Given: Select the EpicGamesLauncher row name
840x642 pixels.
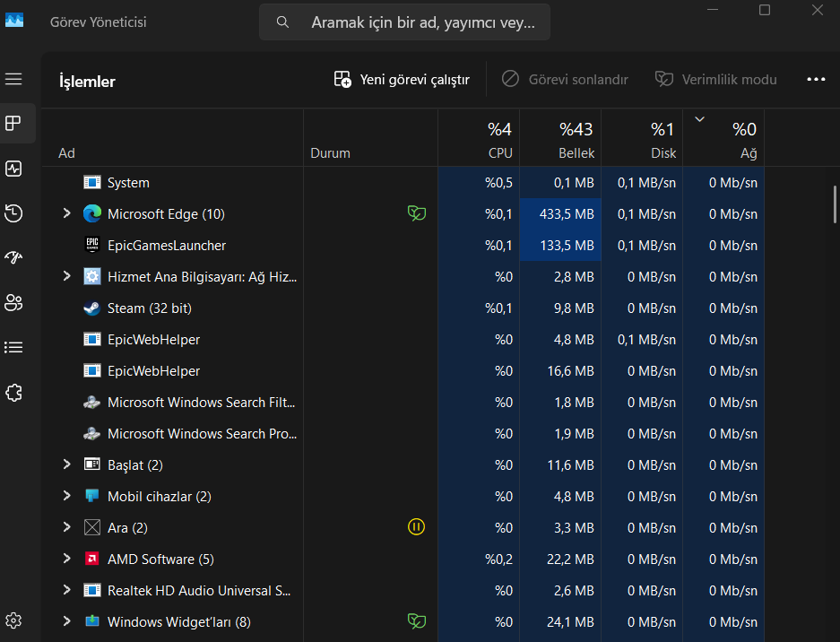Looking at the screenshot, I should tap(167, 246).
